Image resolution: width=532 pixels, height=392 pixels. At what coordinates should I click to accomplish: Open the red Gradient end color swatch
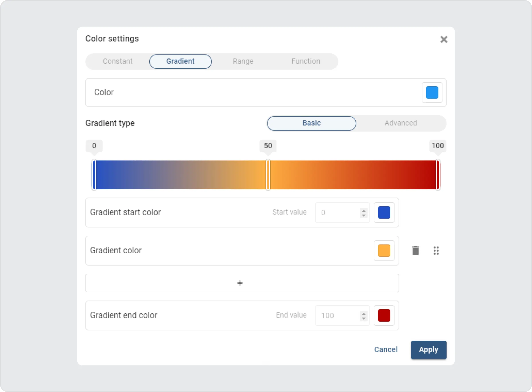pyautogui.click(x=384, y=315)
